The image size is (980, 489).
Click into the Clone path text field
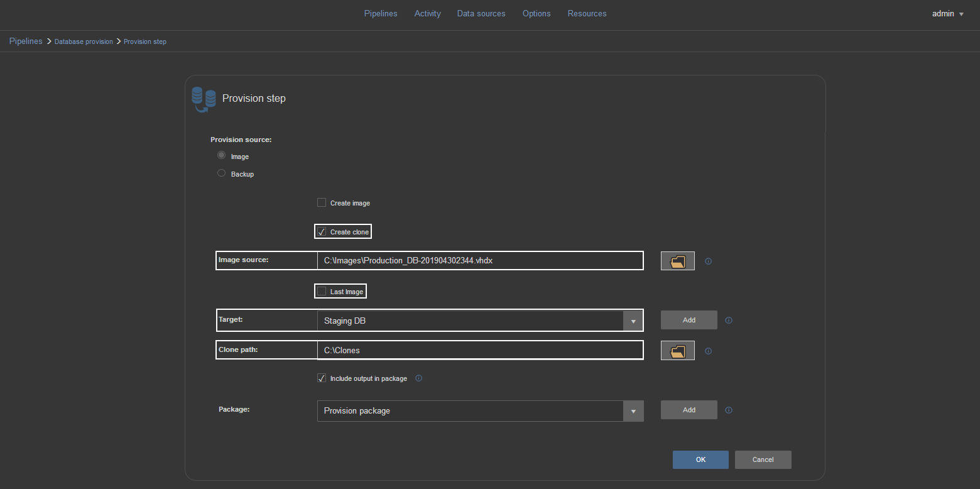pos(480,350)
